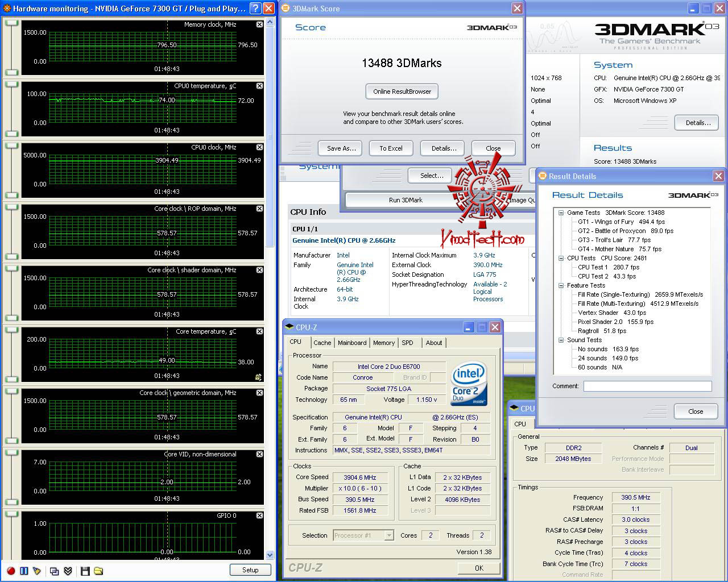Close the CPU0 clock graph panel

tap(259, 147)
